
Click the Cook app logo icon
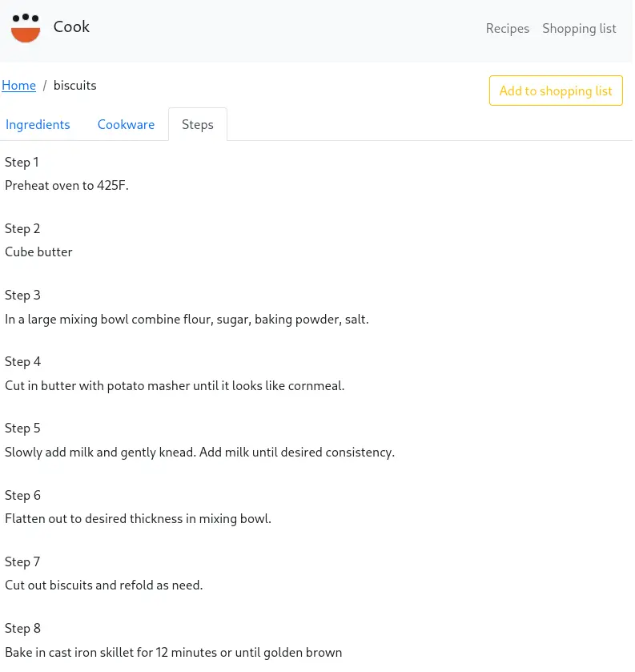click(26, 27)
